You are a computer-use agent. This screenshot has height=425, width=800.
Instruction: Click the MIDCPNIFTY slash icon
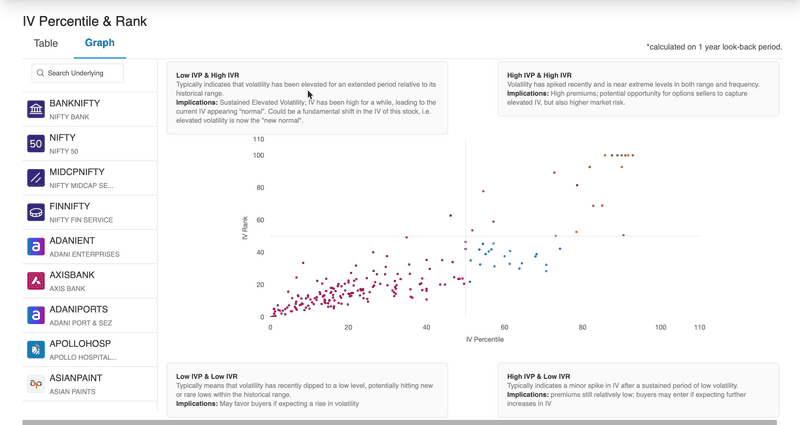click(x=36, y=178)
